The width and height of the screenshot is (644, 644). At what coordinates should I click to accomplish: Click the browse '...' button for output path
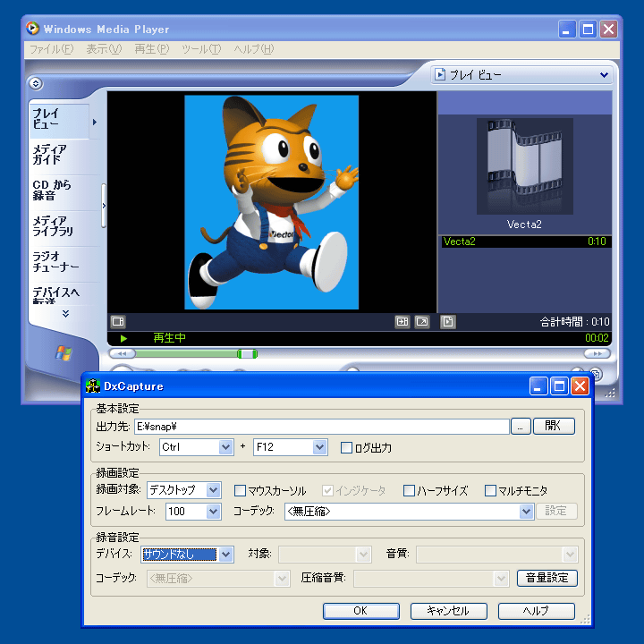coord(521,427)
